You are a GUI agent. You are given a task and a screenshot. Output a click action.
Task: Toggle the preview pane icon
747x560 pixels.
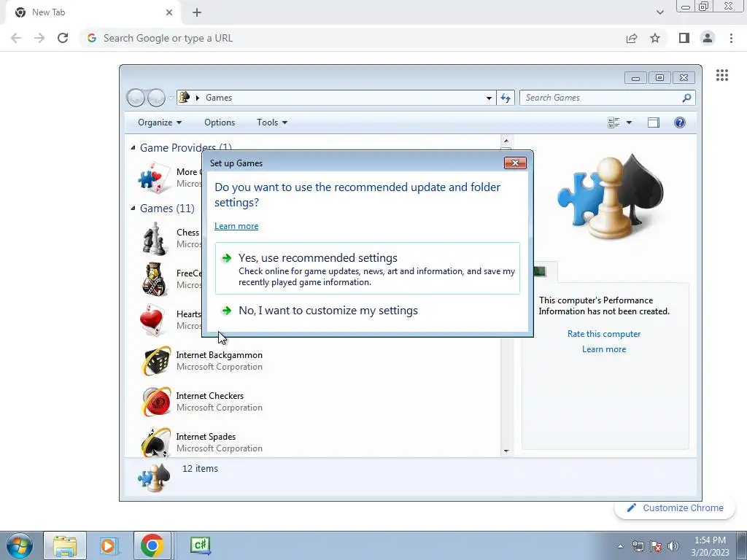(653, 122)
